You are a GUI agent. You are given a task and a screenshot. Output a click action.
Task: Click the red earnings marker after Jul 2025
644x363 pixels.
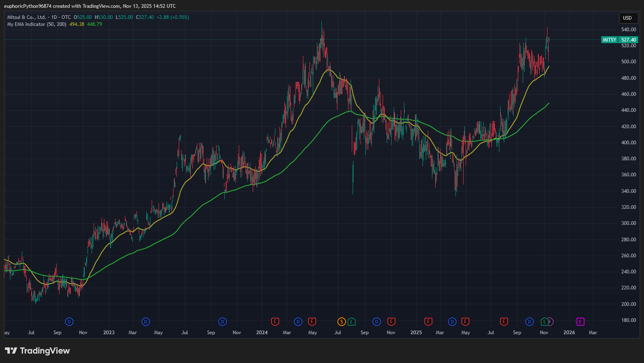(504, 321)
